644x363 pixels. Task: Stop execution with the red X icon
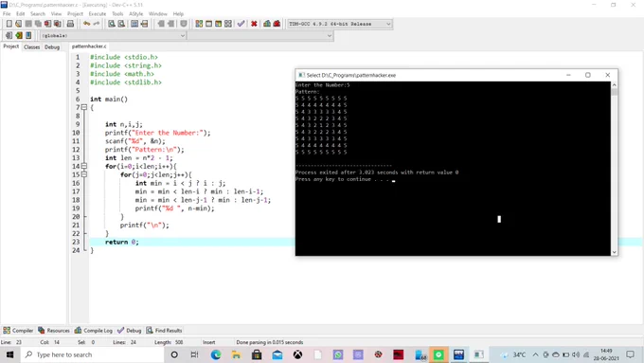point(254,24)
